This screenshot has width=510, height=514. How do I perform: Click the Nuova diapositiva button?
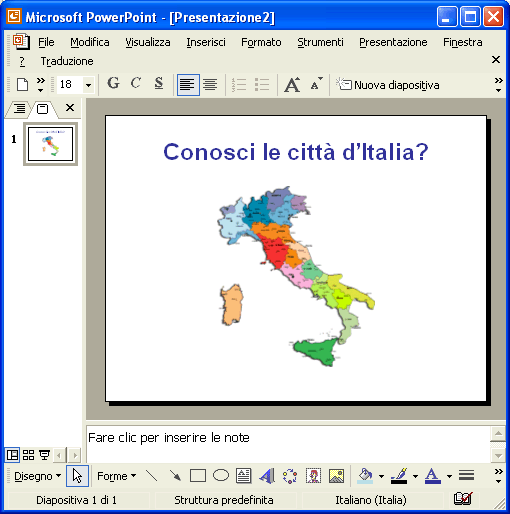tap(387, 85)
